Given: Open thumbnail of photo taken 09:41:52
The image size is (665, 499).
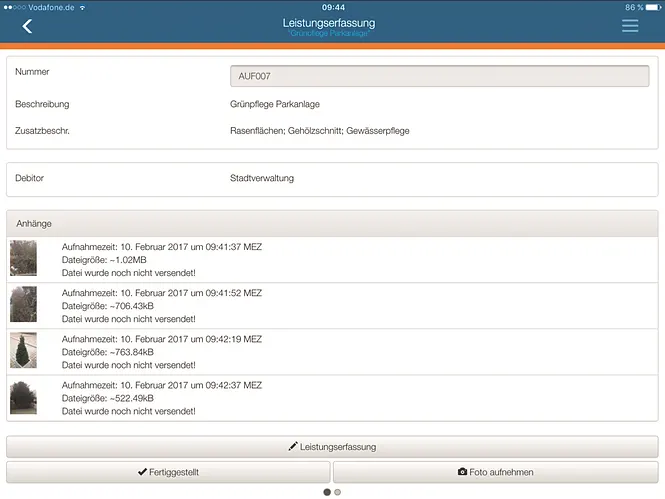Looking at the screenshot, I should point(23,304).
